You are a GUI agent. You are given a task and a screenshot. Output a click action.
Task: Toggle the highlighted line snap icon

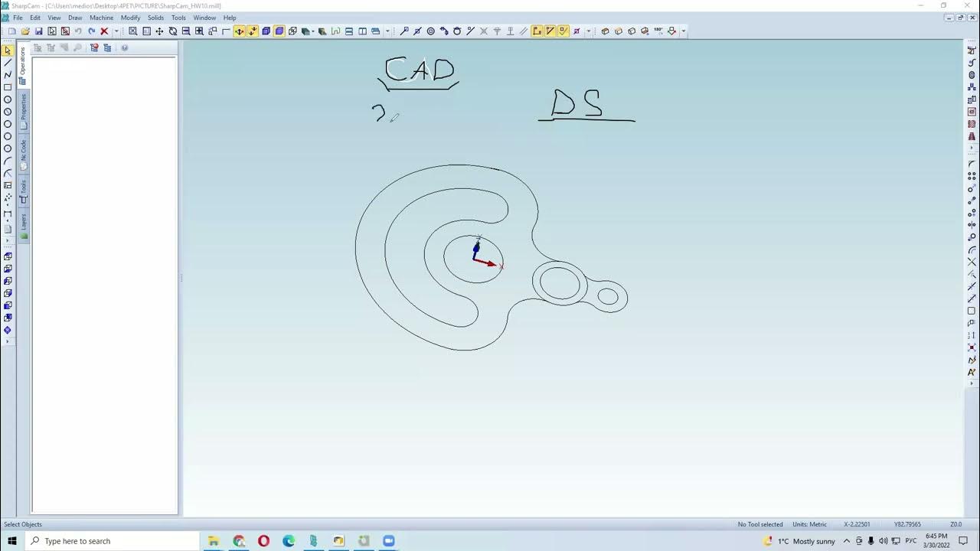point(550,31)
